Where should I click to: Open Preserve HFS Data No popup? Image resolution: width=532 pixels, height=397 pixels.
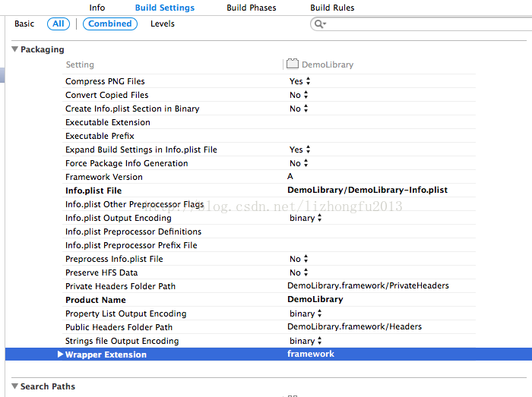pyautogui.click(x=299, y=273)
